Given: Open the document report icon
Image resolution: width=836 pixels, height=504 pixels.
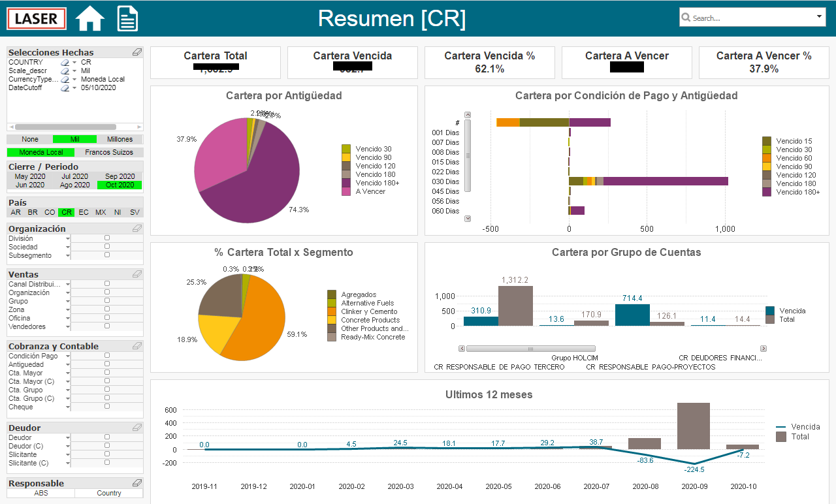Looking at the screenshot, I should tap(127, 18).
